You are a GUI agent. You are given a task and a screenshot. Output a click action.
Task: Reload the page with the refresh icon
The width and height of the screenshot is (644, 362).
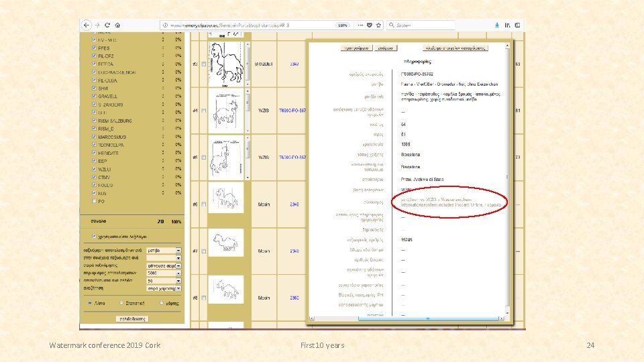coord(107,25)
